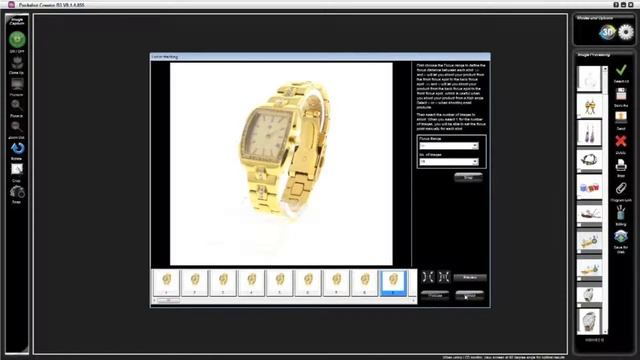640x360 pixels.
Task: Select filmstrip watch thumbnail number 7
Action: point(336,282)
